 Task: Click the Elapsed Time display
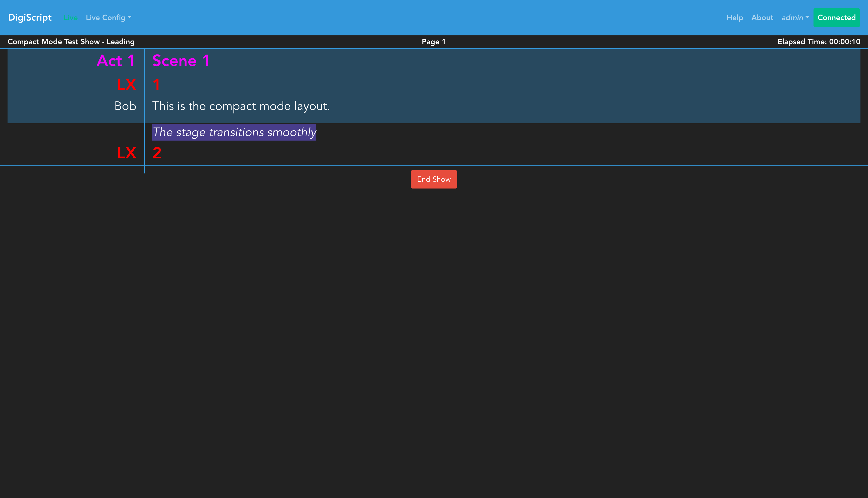(x=818, y=42)
